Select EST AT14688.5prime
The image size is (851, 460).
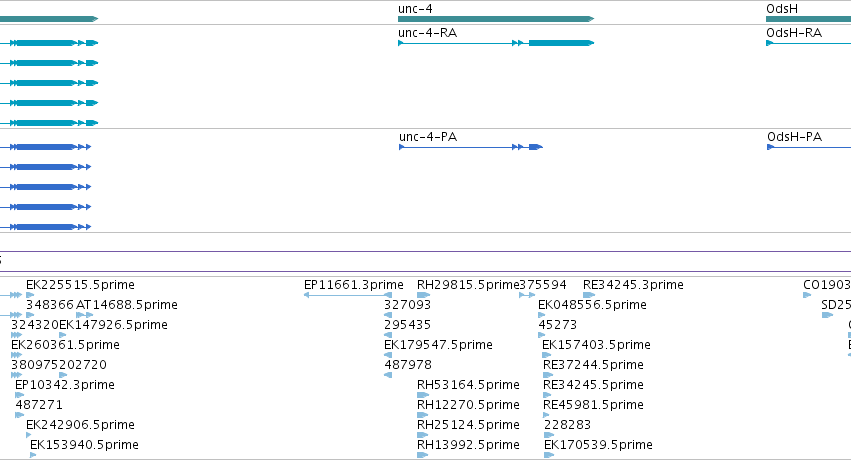(x=127, y=305)
